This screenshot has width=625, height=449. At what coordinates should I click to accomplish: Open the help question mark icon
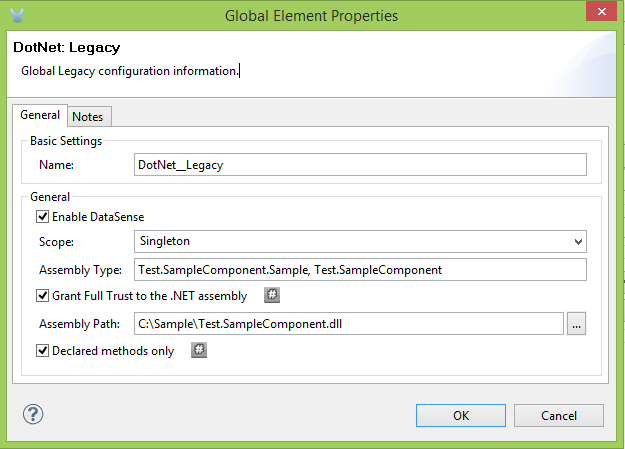coord(32,415)
